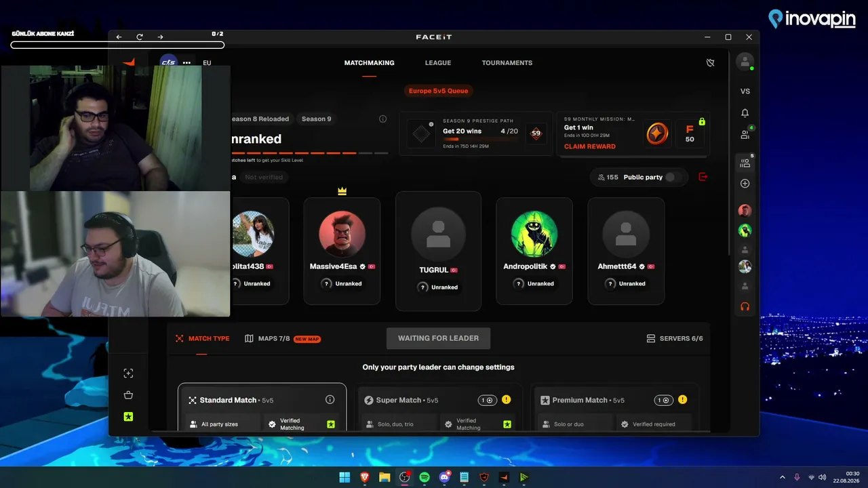Switch to OBS Studio on the taskbar

(x=405, y=477)
